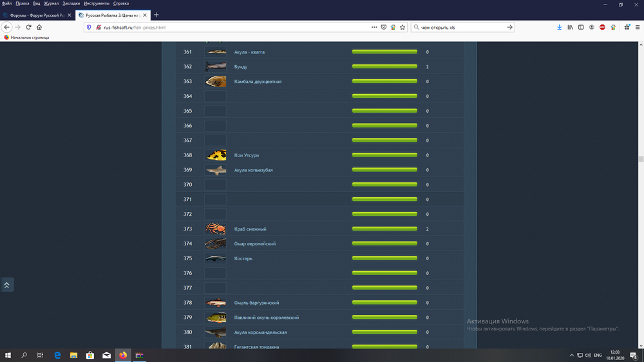Switch to Форумы Русской Рыбалки tab

click(x=37, y=15)
